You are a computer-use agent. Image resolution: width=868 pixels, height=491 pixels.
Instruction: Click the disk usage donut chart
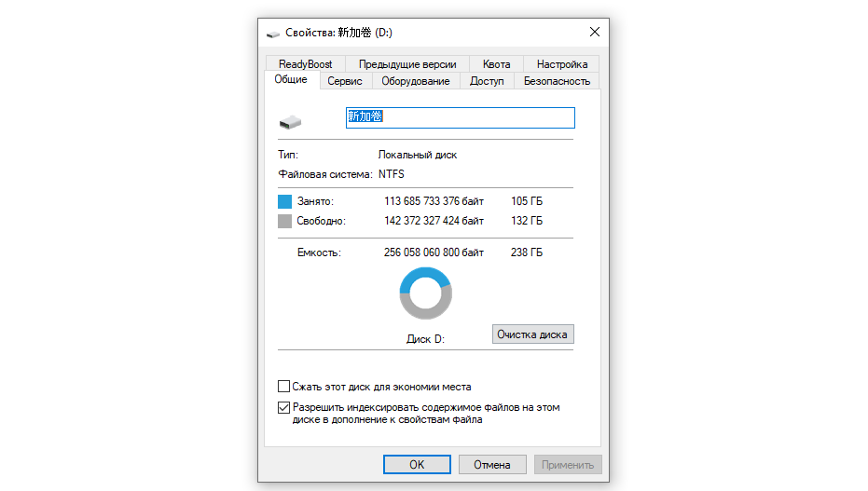pos(426,293)
